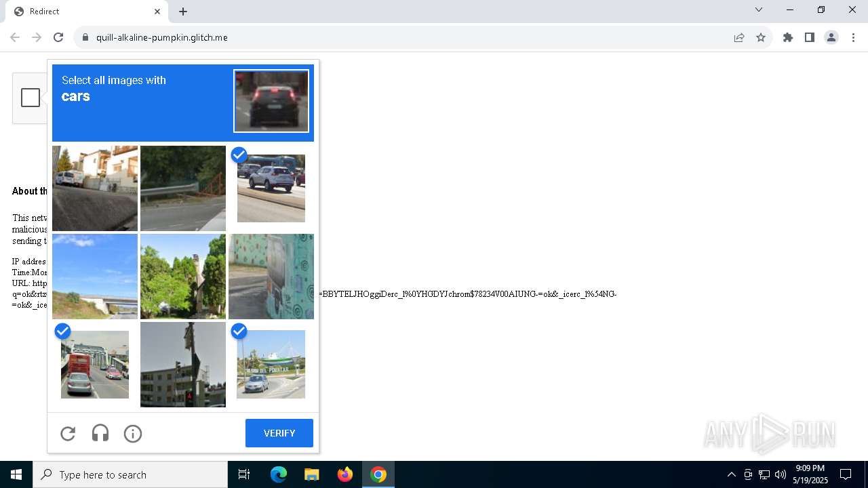The width and height of the screenshot is (868, 488).
Task: Select tile with guardrail and dark trees
Action: click(183, 188)
